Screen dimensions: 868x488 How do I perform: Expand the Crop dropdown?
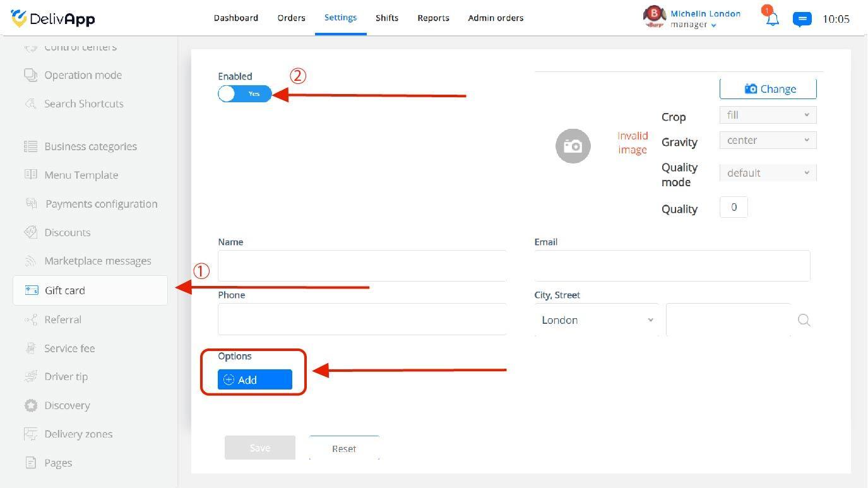768,115
